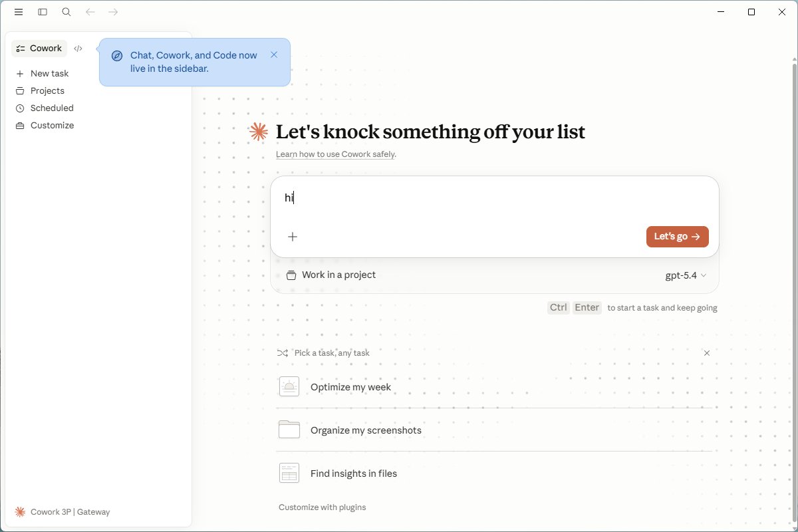Click the plus attachment icon
Screen dimensions: 798x532
(293, 237)
